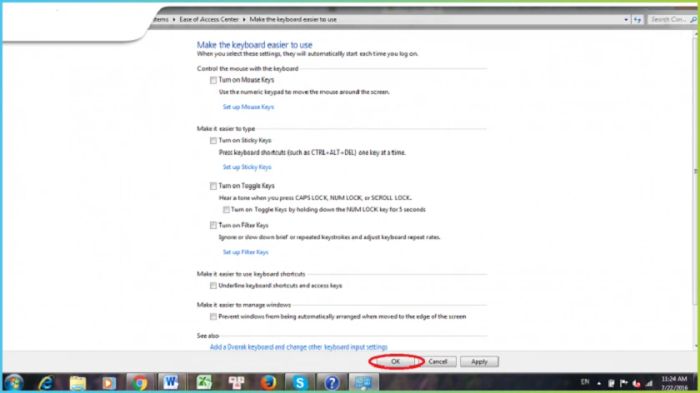Open the address bar history dropdown arrow
This screenshot has width=700, height=393.
626,20
